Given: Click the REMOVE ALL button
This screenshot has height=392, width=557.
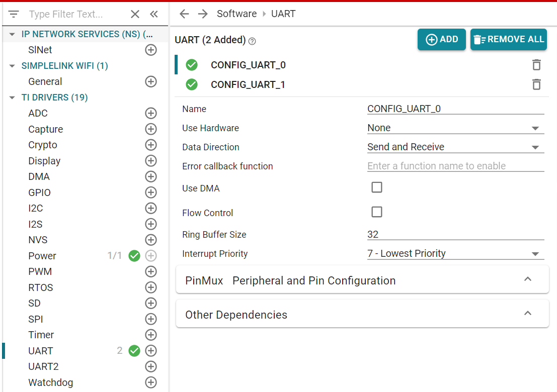Looking at the screenshot, I should (508, 40).
